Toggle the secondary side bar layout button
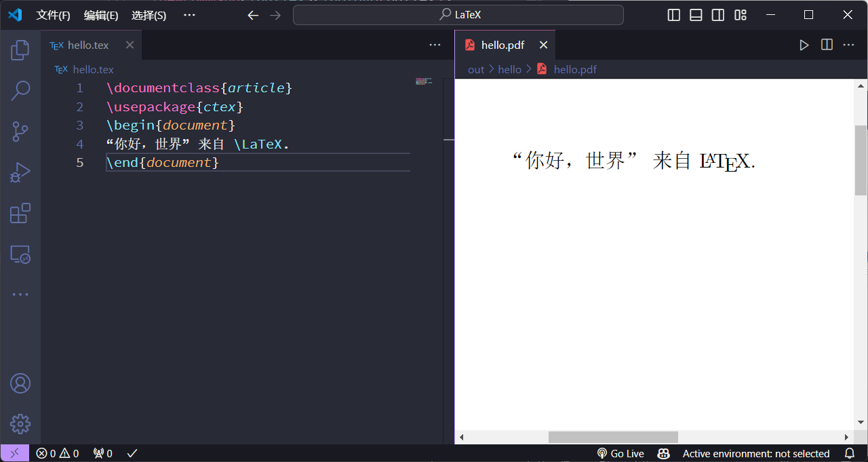Screen dimensions: 868x462 click(718, 15)
